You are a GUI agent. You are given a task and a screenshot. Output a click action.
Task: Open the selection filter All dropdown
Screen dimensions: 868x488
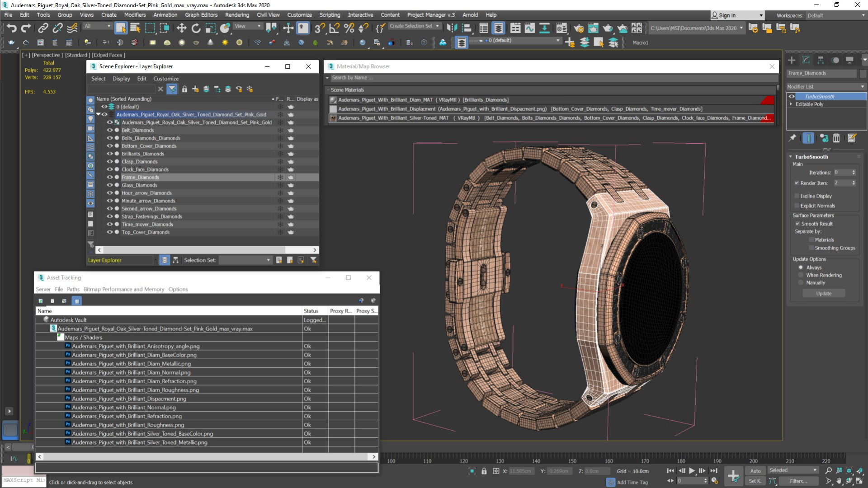pyautogui.click(x=97, y=26)
